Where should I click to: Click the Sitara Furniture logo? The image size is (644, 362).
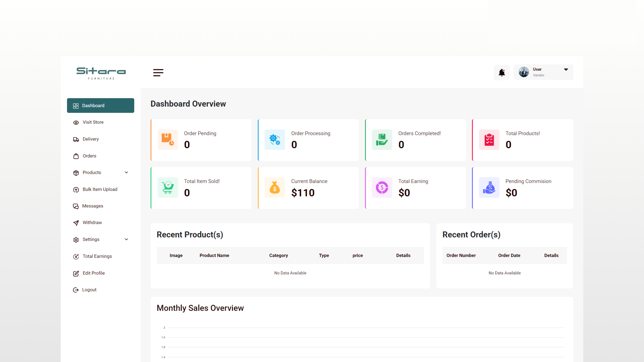pyautogui.click(x=101, y=73)
